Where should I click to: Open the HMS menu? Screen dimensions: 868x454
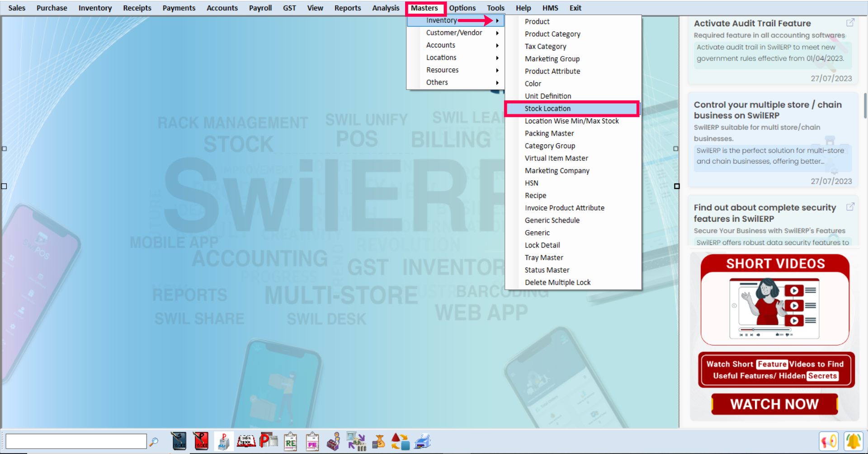pyautogui.click(x=550, y=8)
